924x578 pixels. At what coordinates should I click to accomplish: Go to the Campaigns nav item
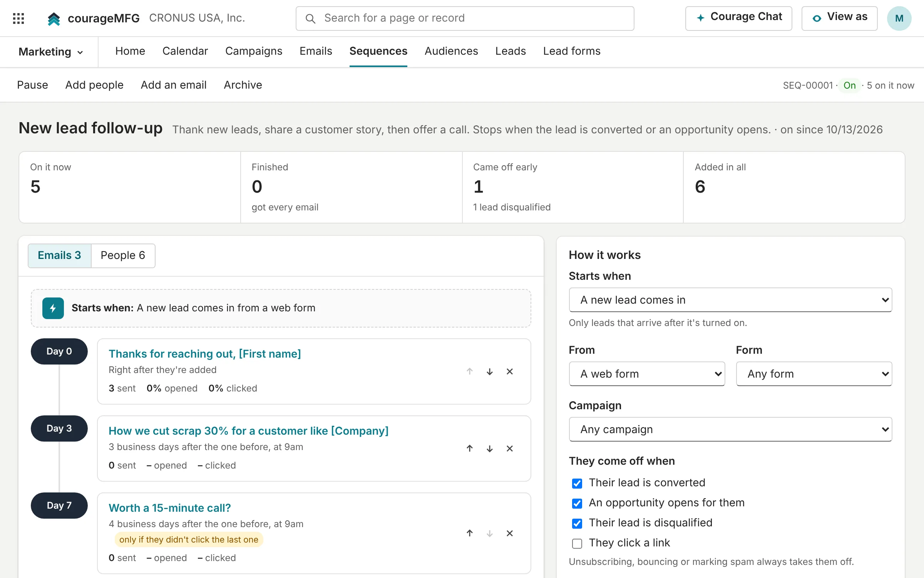[254, 51]
